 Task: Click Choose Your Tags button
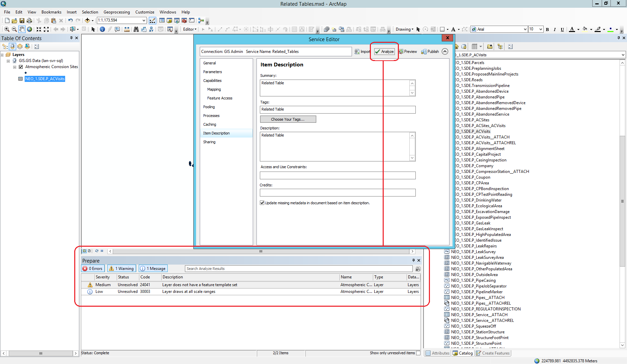tap(288, 119)
